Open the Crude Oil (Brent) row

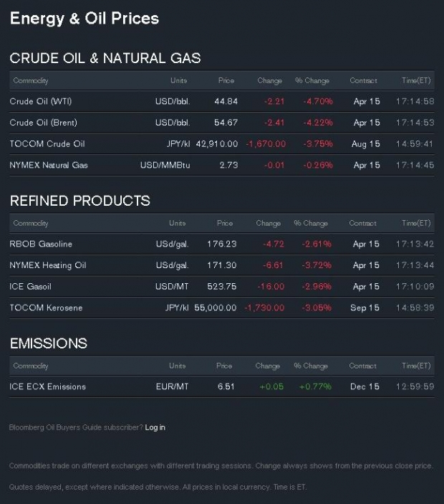coord(43,123)
